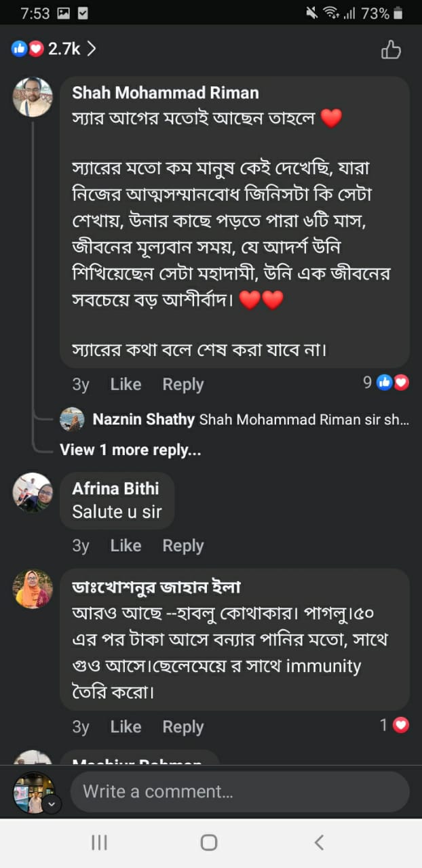Image resolution: width=422 pixels, height=868 pixels.
Task: Like Shah Mohammad Riman's comment
Action: point(126,384)
